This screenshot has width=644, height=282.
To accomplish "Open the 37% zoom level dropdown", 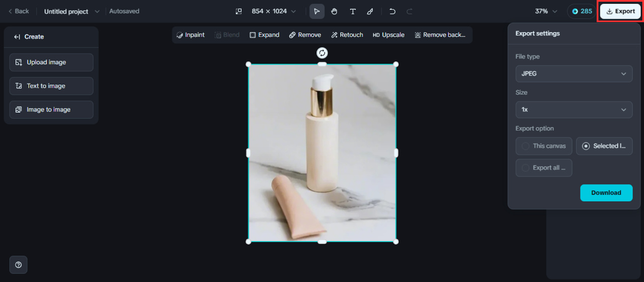I will point(546,11).
